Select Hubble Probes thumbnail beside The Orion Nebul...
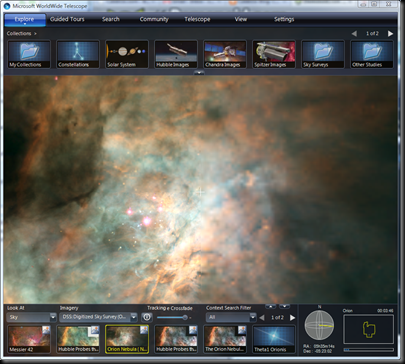 point(176,339)
